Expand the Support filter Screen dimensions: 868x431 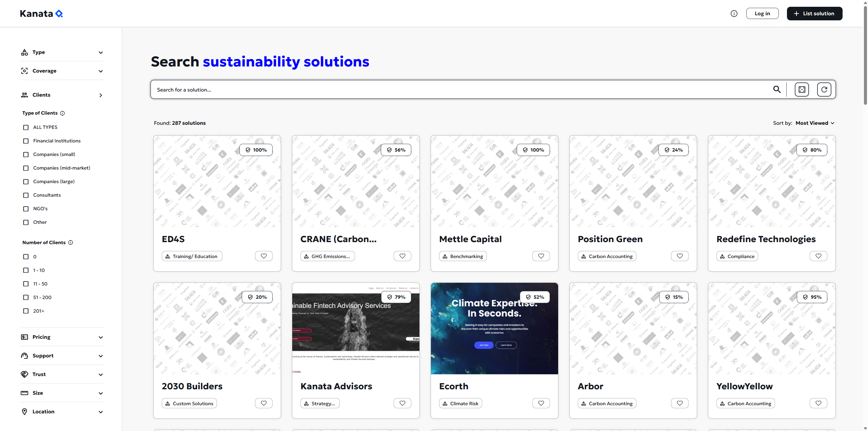pyautogui.click(x=62, y=356)
